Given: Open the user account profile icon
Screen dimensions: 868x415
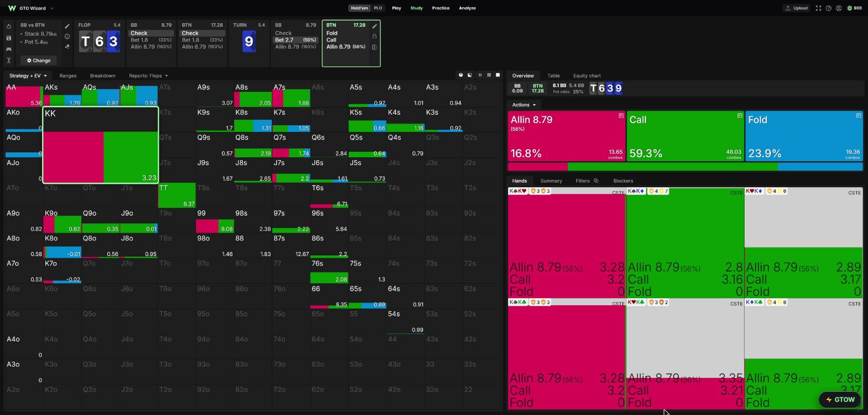Looking at the screenshot, I should pyautogui.click(x=839, y=8).
